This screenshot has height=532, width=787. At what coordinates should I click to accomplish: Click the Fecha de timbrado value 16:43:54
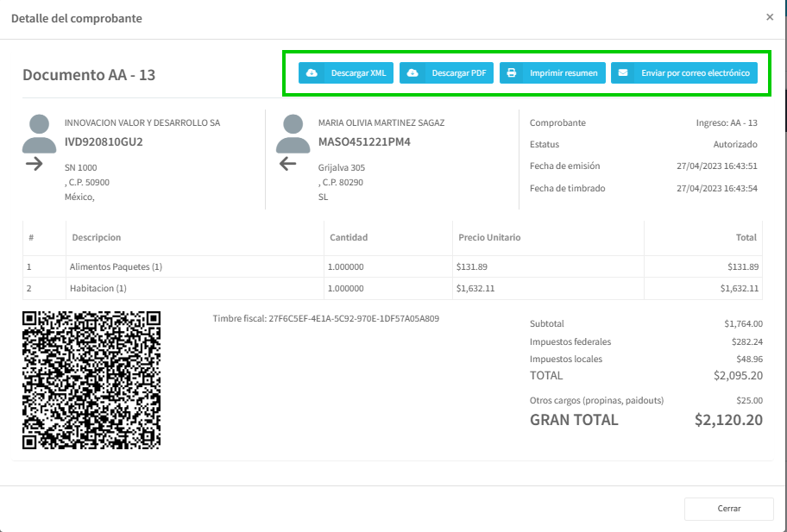coord(717,189)
